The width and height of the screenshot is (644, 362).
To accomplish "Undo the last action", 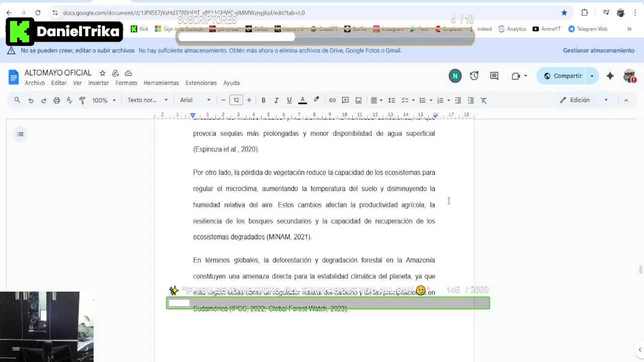I will 31,100.
